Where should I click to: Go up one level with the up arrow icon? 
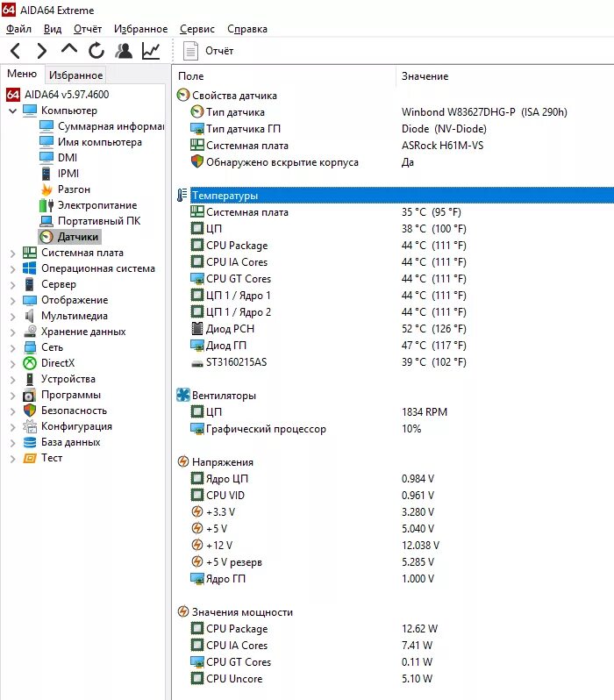[68, 48]
